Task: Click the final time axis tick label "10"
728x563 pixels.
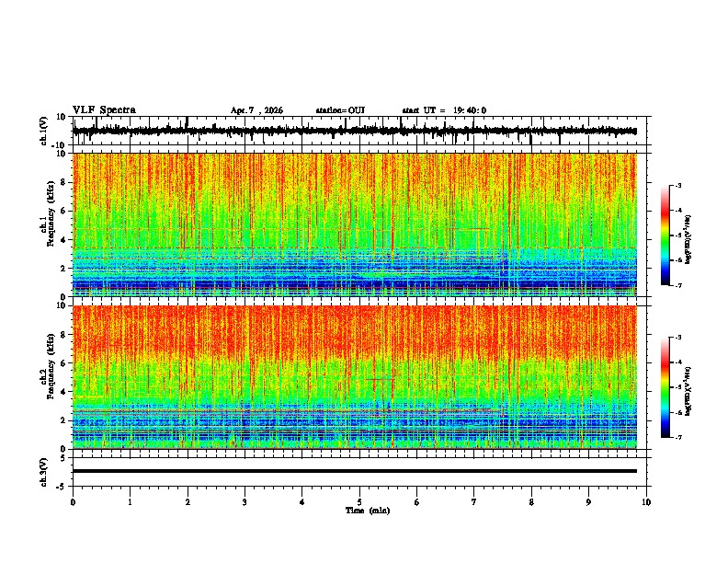Action: (646, 502)
